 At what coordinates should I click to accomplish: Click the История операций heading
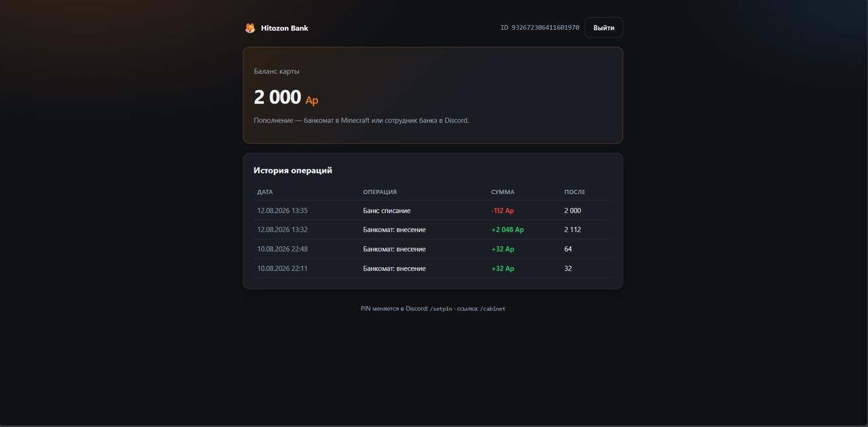coord(293,170)
